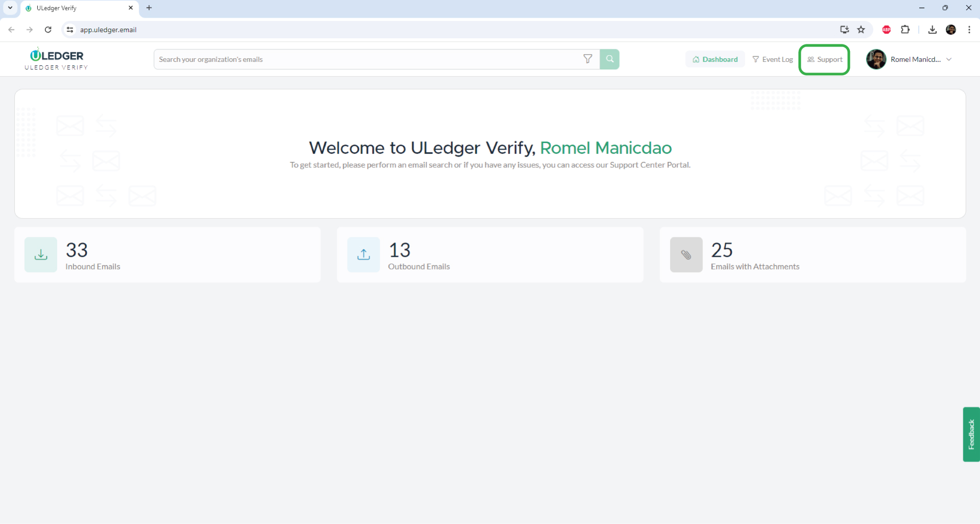Viewport: 980px width, 524px height.
Task: Open the Support page
Action: coord(825,59)
